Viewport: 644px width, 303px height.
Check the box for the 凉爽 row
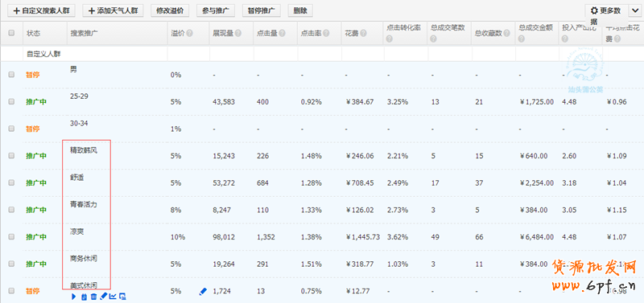11,236
